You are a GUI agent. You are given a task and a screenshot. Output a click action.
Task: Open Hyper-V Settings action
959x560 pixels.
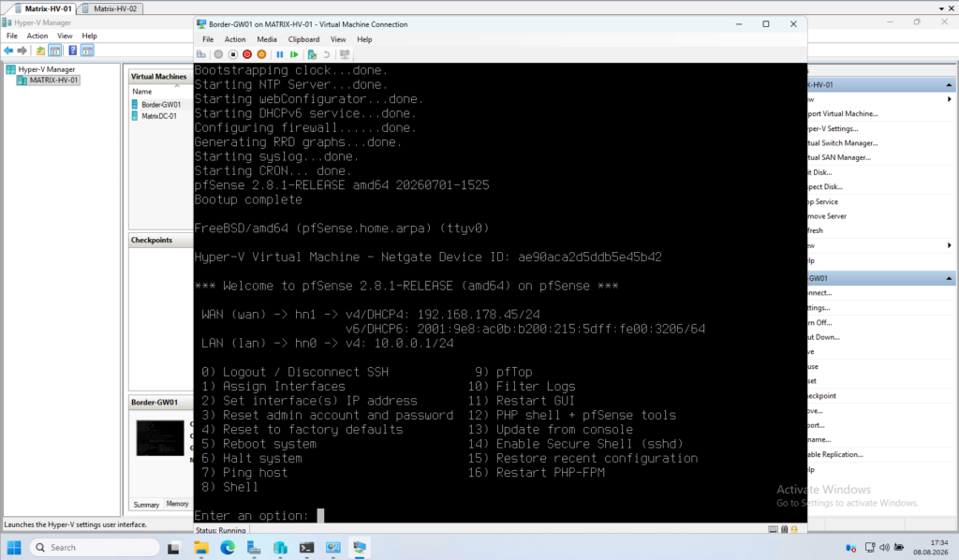point(833,128)
